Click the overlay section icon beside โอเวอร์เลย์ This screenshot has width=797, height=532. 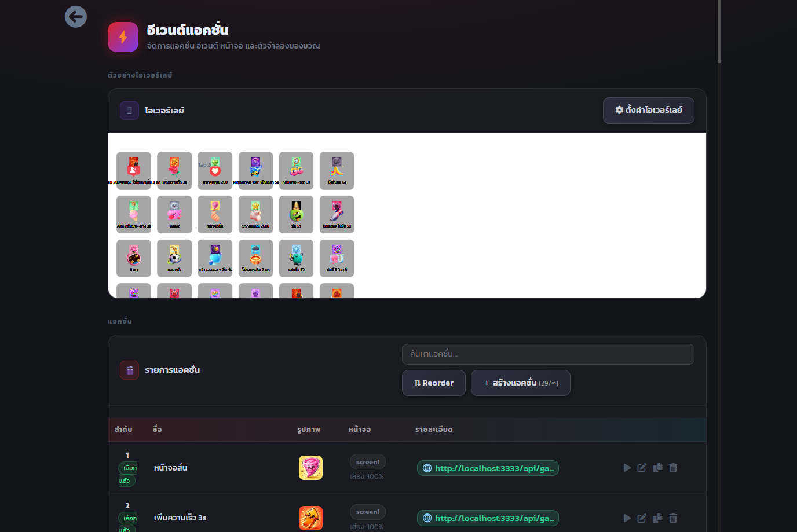pyautogui.click(x=129, y=110)
